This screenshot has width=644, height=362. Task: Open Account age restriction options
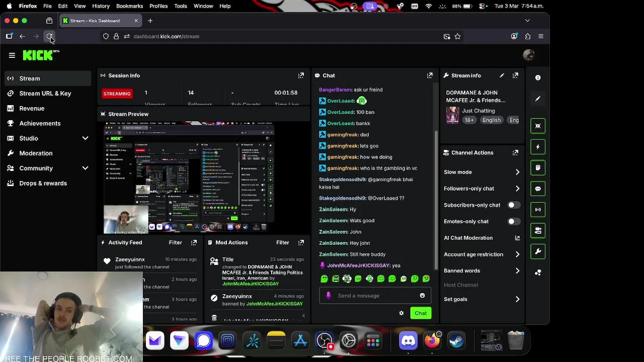517,254
